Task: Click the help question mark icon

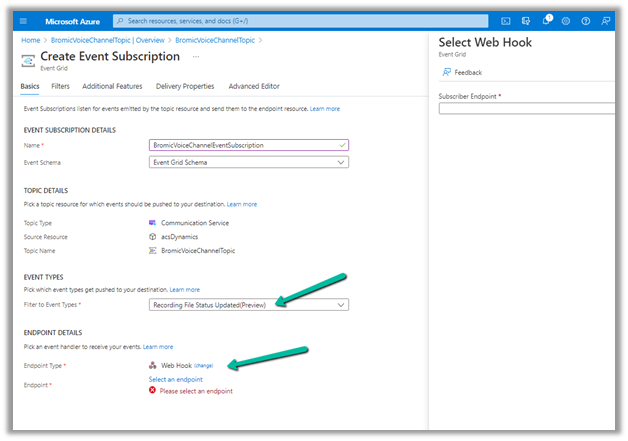Action: tap(585, 20)
